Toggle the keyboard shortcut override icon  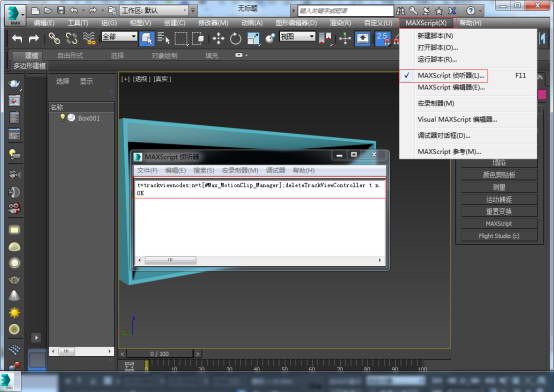(363, 38)
